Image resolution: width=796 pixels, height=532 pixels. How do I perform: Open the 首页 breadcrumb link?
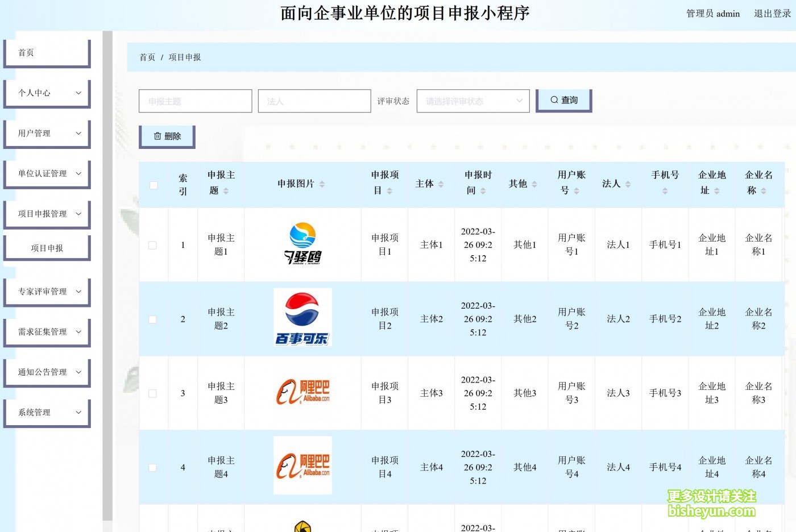point(147,57)
